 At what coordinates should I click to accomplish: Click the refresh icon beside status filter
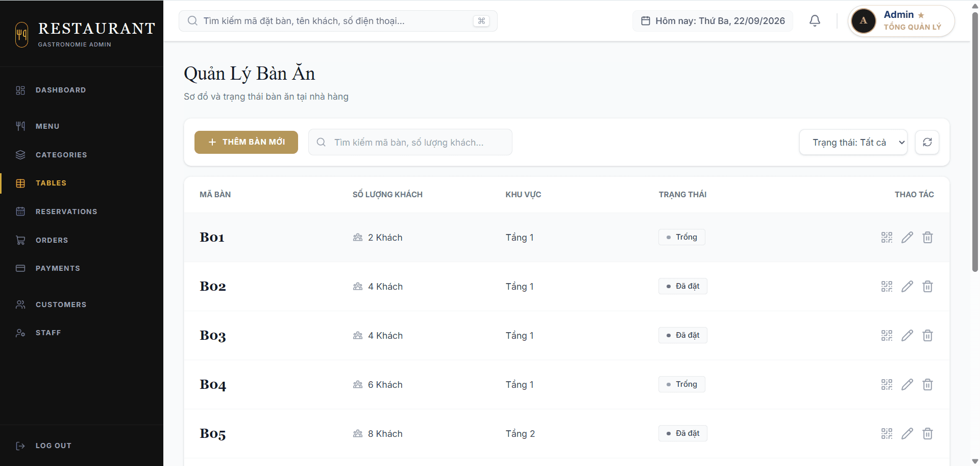(x=927, y=142)
